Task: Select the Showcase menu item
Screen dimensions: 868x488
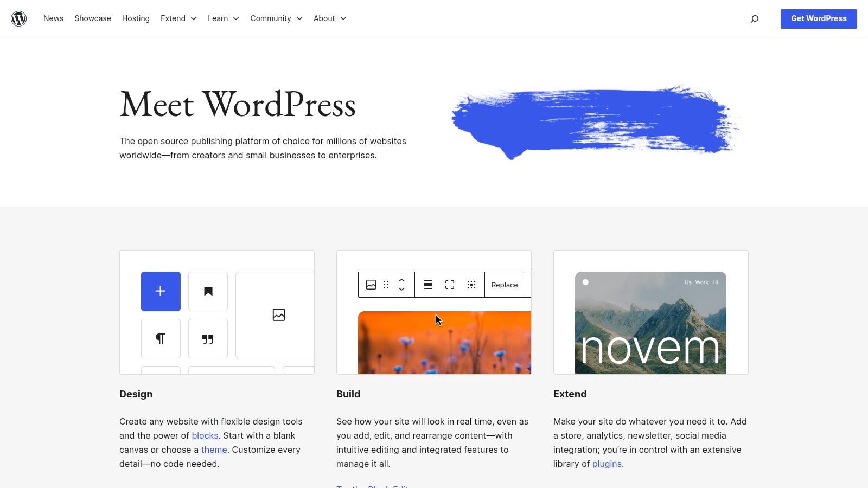Action: point(92,18)
